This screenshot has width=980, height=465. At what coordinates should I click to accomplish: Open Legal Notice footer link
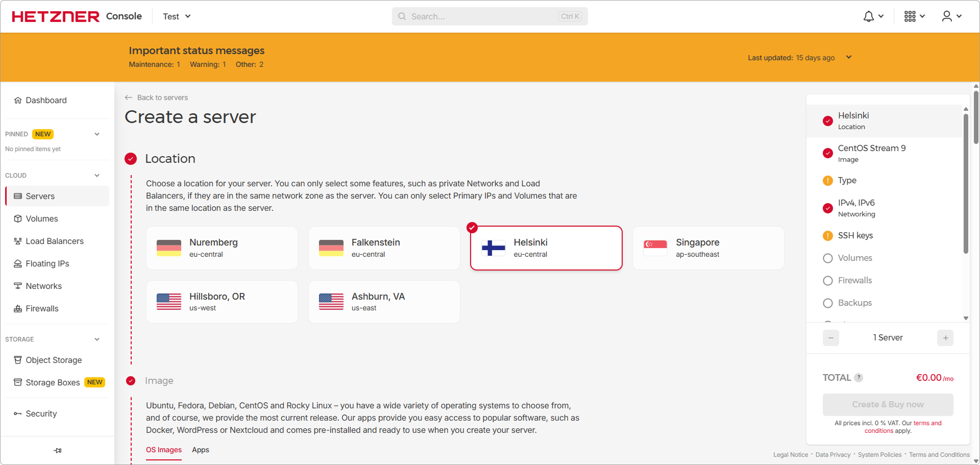791,455
